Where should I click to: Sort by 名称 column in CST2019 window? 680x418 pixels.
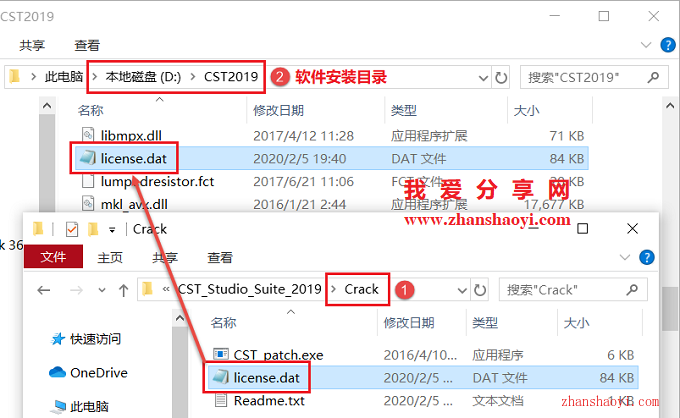[90, 111]
